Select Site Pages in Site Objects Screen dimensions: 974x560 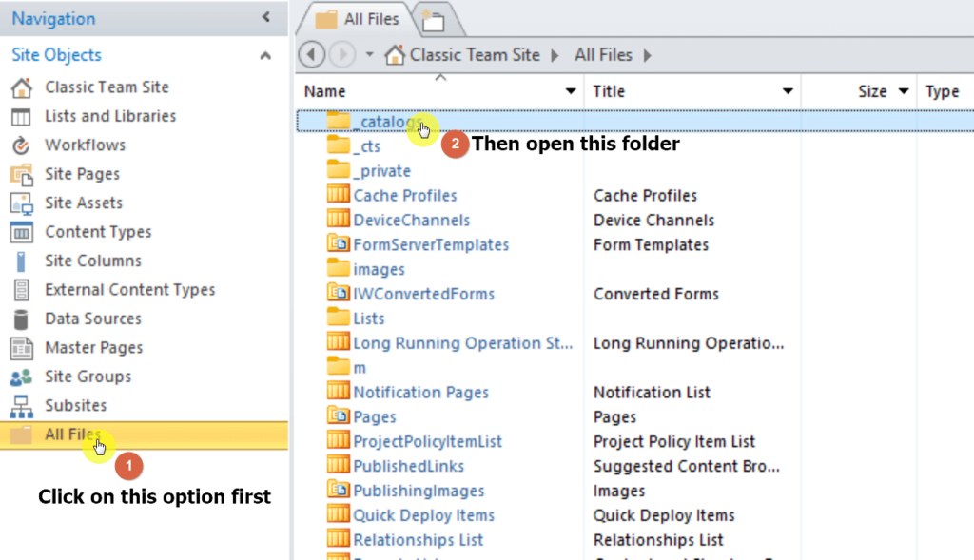coord(82,174)
